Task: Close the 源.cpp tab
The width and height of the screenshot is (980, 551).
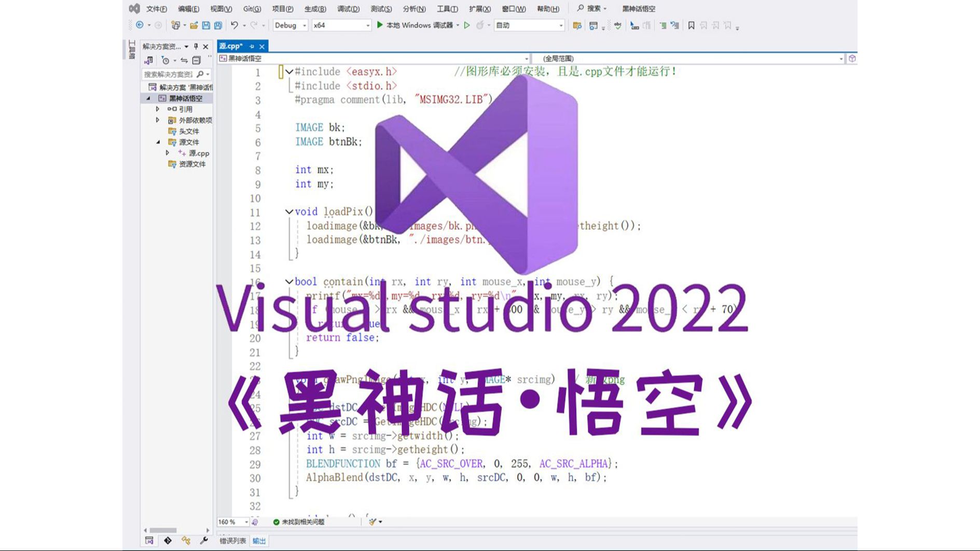Action: [262, 47]
